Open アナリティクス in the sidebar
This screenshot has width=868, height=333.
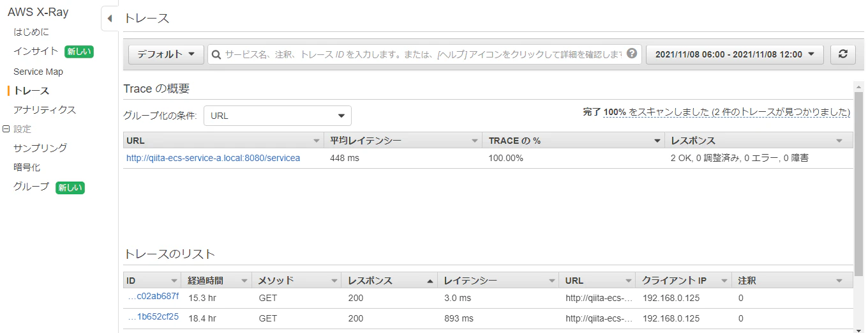pos(45,110)
